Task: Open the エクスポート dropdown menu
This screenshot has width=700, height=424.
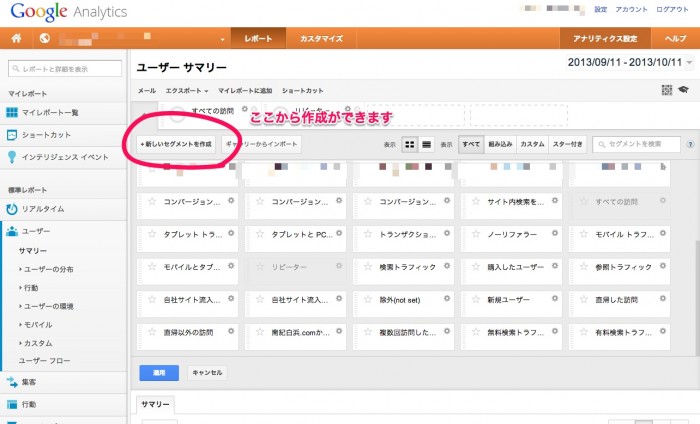Action: click(187, 90)
